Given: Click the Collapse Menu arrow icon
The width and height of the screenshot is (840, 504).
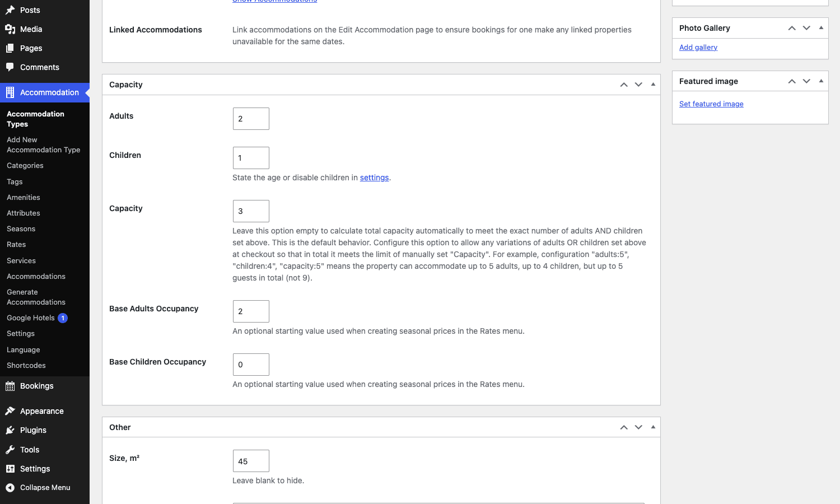Looking at the screenshot, I should point(10,488).
